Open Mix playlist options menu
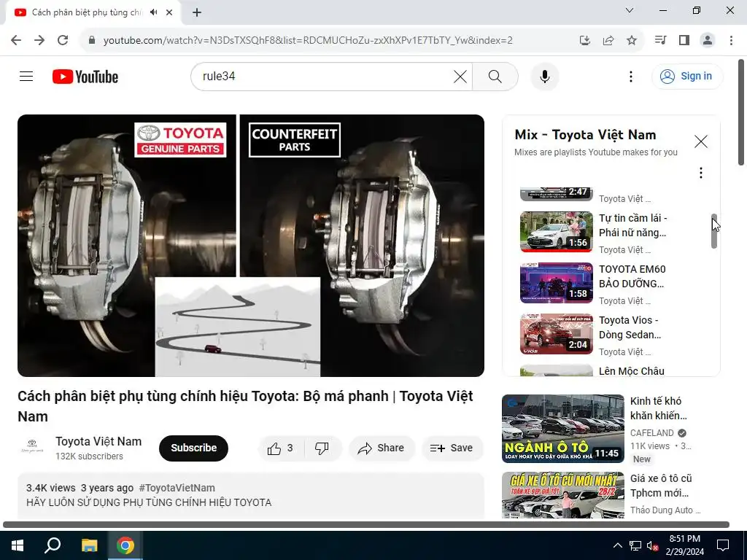 (x=701, y=172)
